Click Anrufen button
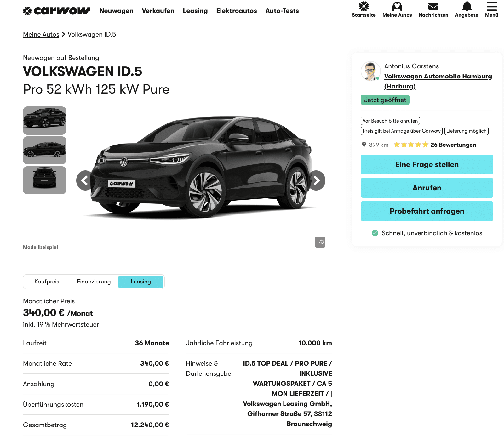The height and width of the screenshot is (439, 504). coord(427,188)
